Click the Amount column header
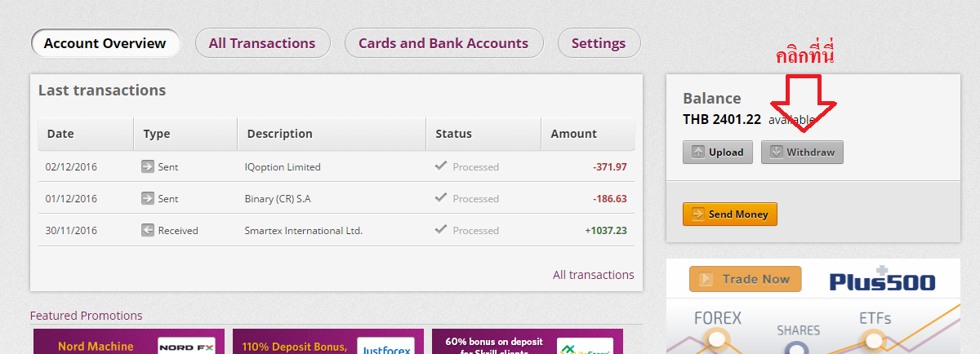 tap(573, 134)
